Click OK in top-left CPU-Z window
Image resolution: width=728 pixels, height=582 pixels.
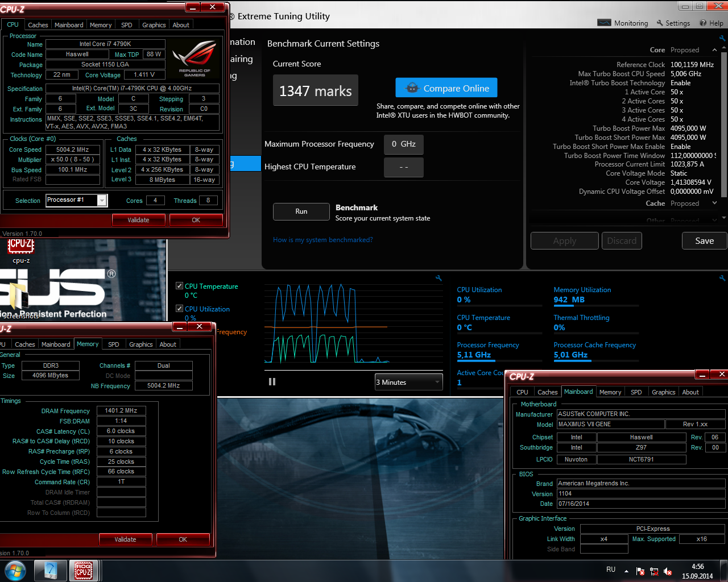(196, 220)
